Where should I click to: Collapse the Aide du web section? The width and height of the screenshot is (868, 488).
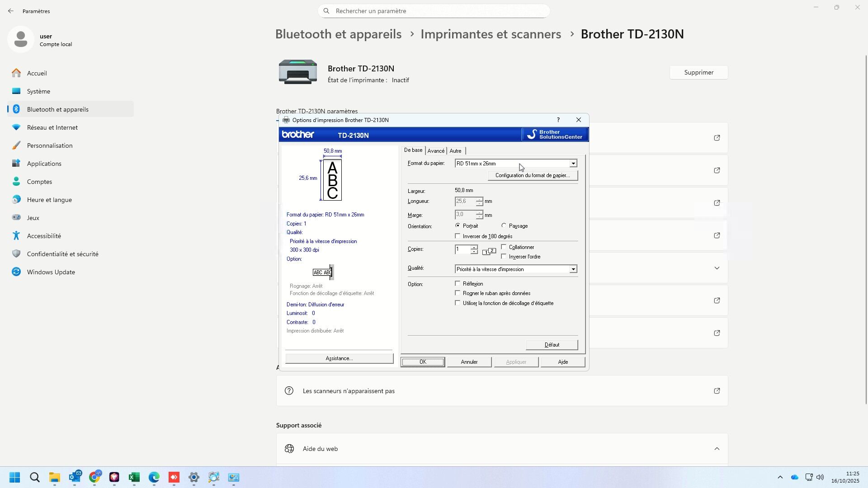[x=717, y=449]
